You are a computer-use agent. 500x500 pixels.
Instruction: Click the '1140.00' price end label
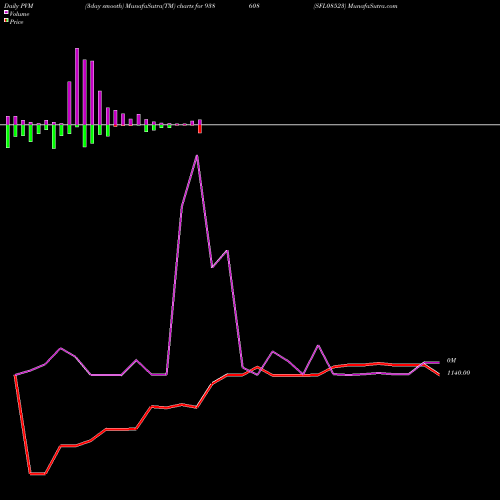pyautogui.click(x=458, y=373)
